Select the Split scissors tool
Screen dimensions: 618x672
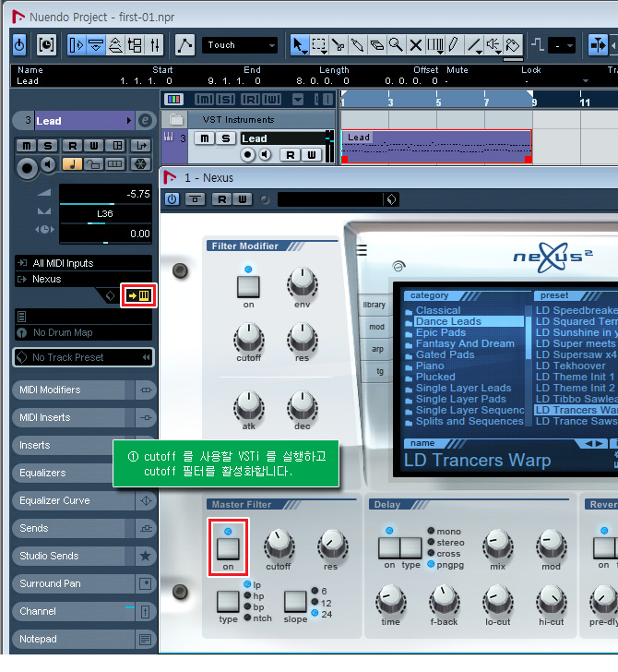click(x=339, y=44)
